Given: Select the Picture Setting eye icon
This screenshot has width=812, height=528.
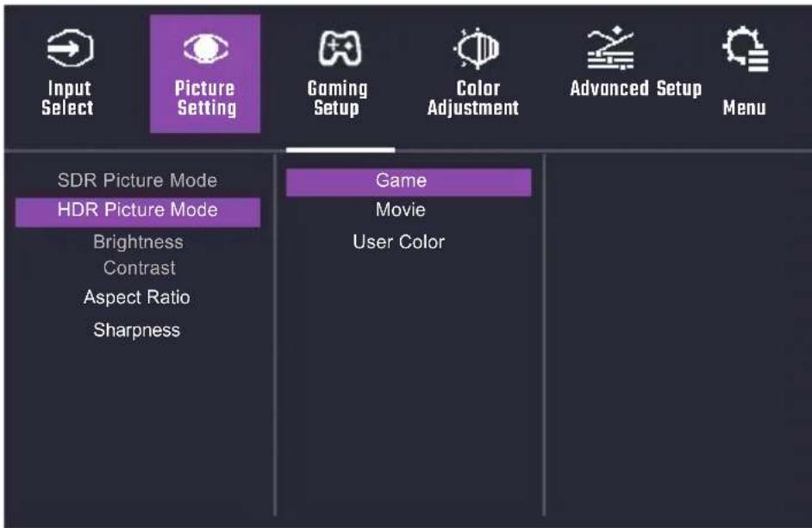Looking at the screenshot, I should (x=206, y=48).
